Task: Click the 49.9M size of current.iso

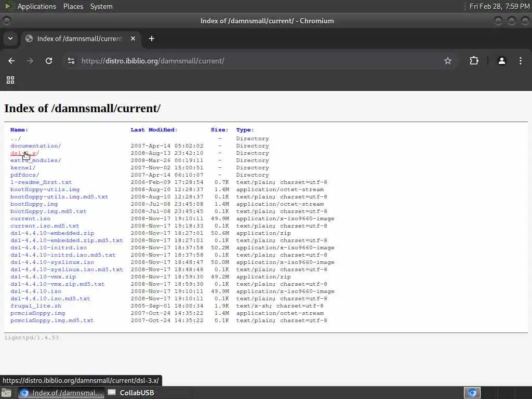Action: coord(220,219)
